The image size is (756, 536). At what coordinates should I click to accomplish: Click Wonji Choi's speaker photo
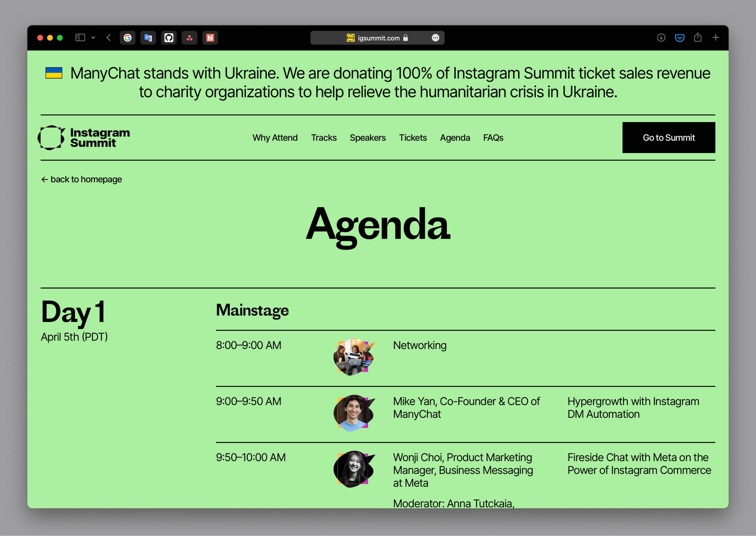point(354,469)
